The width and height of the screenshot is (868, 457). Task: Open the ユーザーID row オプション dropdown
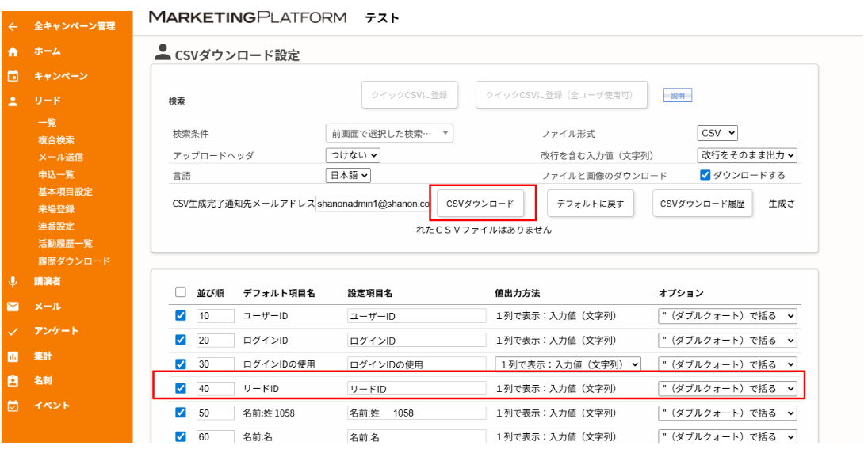click(x=728, y=316)
